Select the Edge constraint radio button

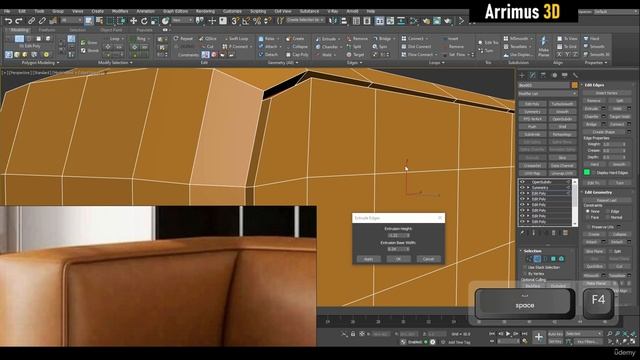(x=607, y=211)
